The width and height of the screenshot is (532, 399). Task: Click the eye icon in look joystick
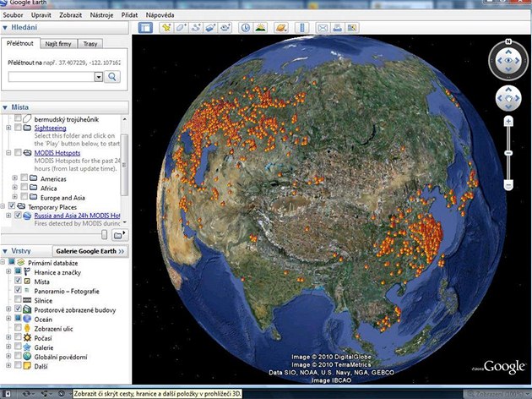point(508,61)
